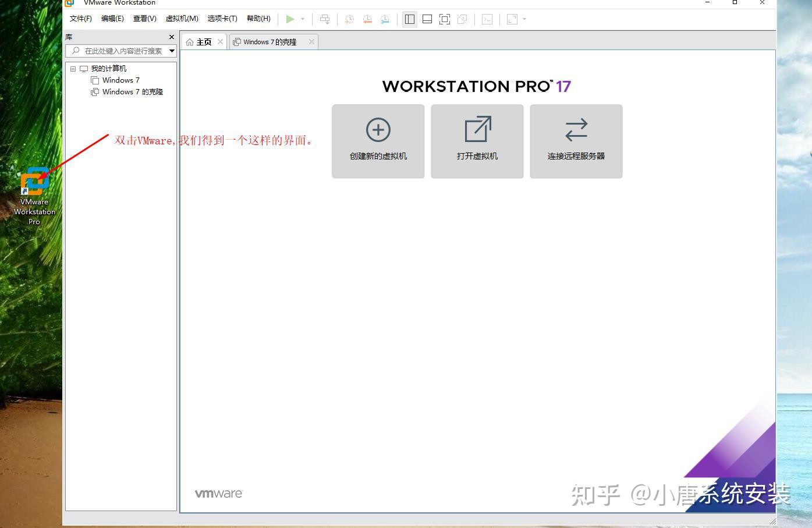Click the send Ctrl+Alt+Del toolbar icon

(x=325, y=19)
